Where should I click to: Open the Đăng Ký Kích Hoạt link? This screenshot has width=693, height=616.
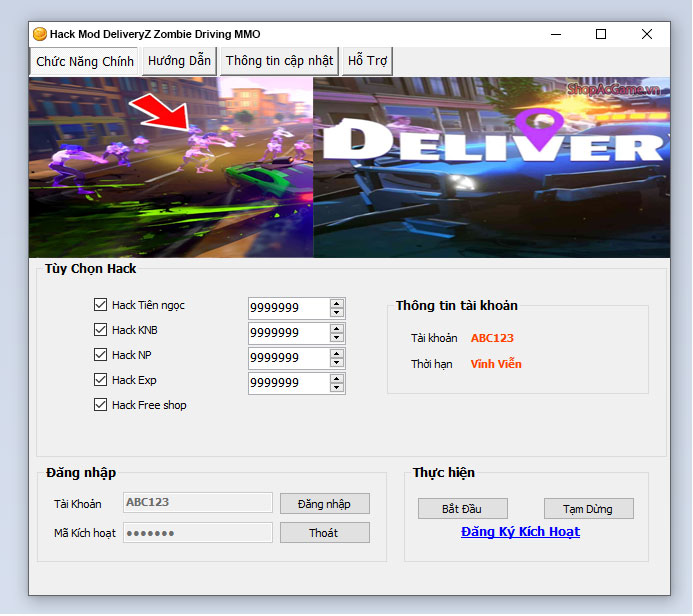point(520,532)
